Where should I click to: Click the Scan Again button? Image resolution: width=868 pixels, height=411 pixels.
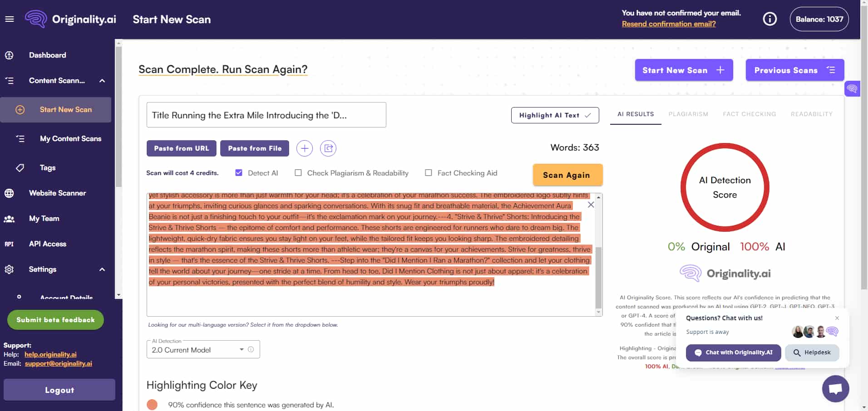[567, 175]
